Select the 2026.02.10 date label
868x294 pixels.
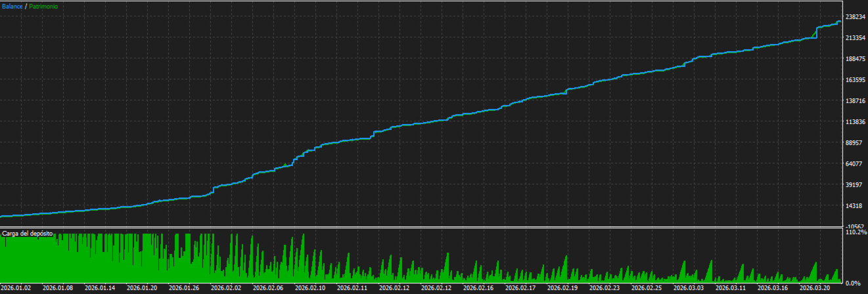[x=310, y=287]
